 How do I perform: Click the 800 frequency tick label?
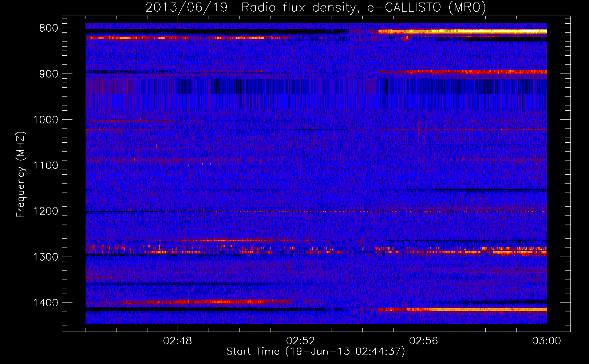(x=49, y=28)
